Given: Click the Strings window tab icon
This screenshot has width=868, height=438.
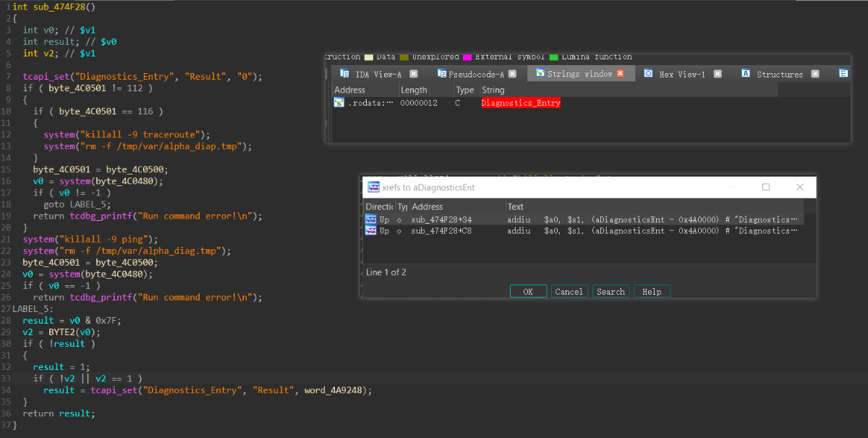Looking at the screenshot, I should coord(540,74).
